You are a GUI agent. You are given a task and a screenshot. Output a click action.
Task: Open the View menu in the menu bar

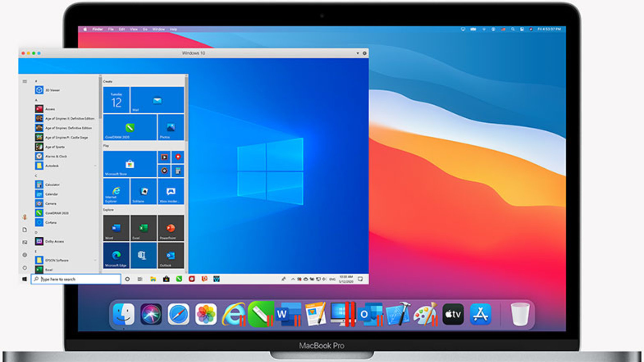tap(133, 29)
